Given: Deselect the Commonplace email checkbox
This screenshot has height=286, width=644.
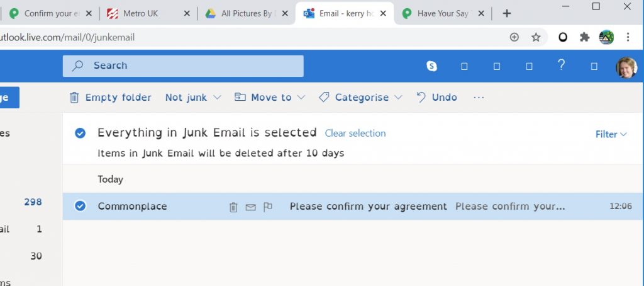Looking at the screenshot, I should (80, 206).
